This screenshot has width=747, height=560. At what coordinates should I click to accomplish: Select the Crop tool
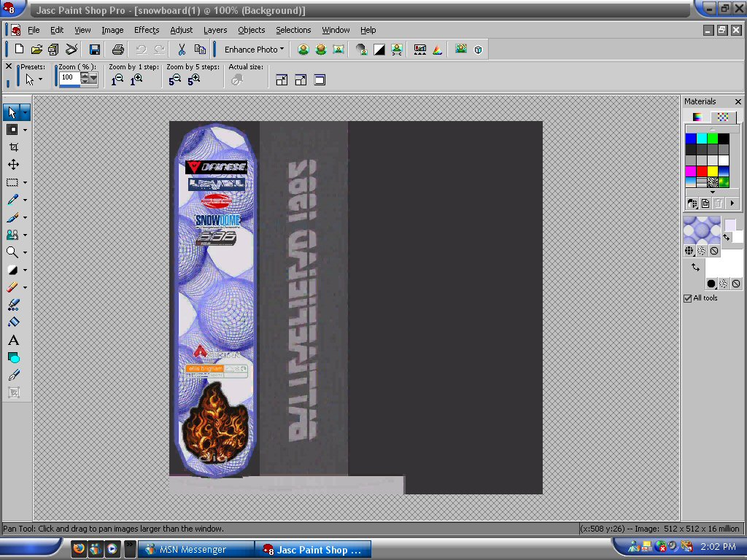(x=13, y=147)
